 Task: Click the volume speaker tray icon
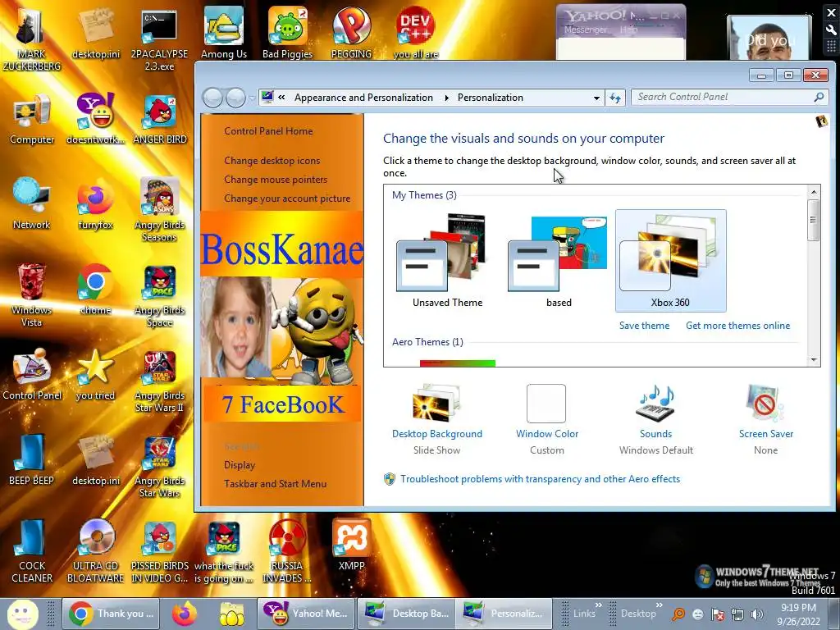pos(757,614)
